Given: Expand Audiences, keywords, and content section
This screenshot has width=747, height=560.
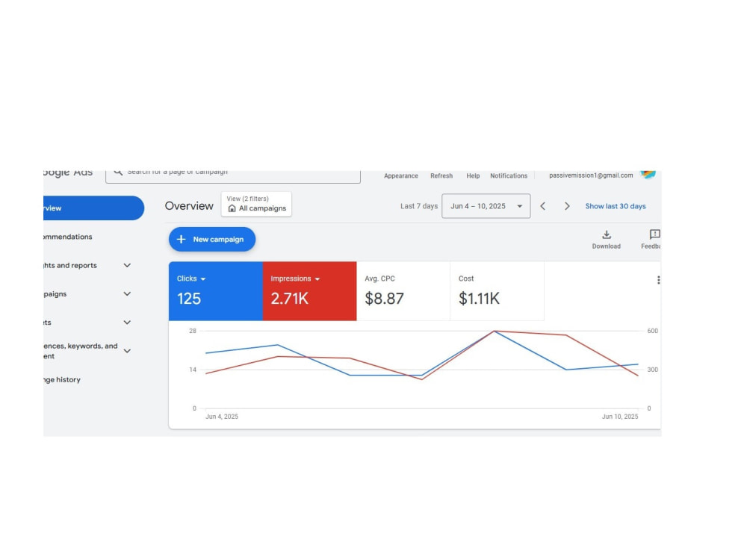Looking at the screenshot, I should (127, 351).
